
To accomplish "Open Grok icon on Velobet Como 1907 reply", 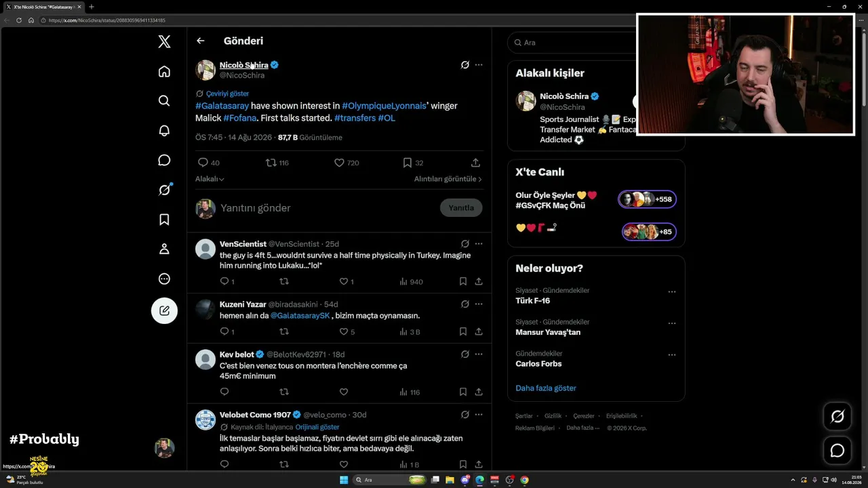I will tap(465, 415).
